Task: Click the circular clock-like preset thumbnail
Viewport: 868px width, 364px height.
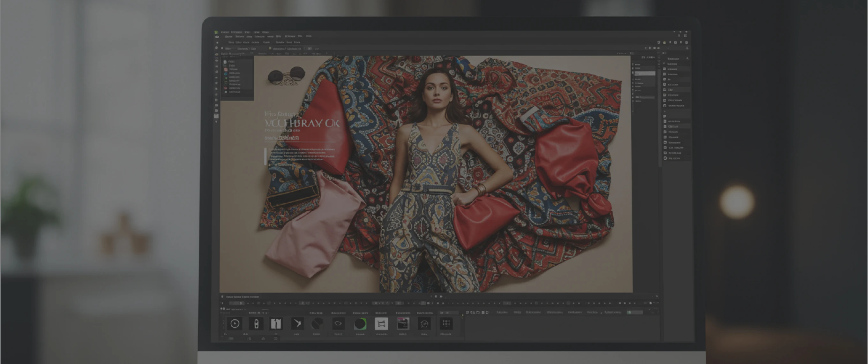Action: point(235,324)
